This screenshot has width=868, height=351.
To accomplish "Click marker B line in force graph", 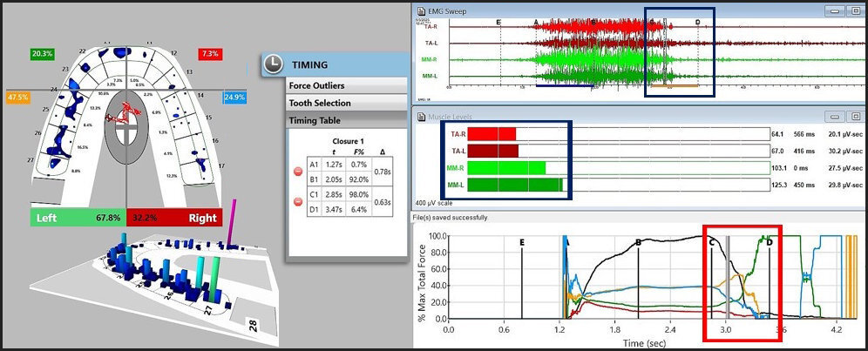I will tap(638, 279).
